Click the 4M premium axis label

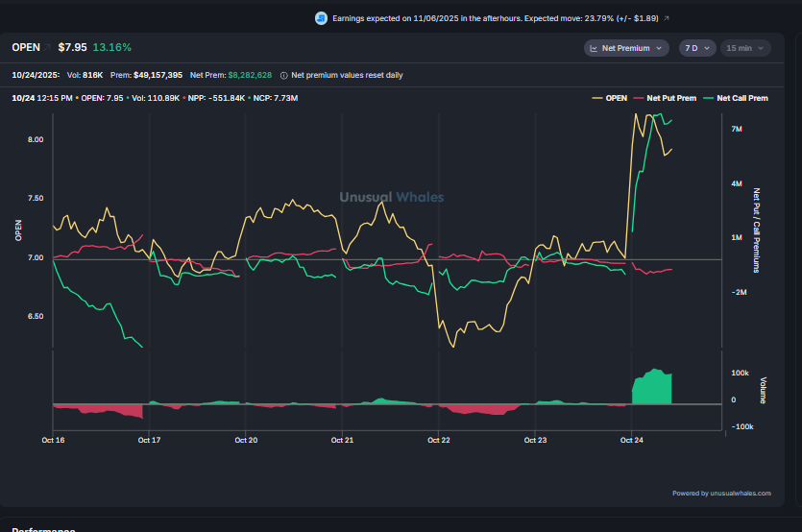point(737,183)
